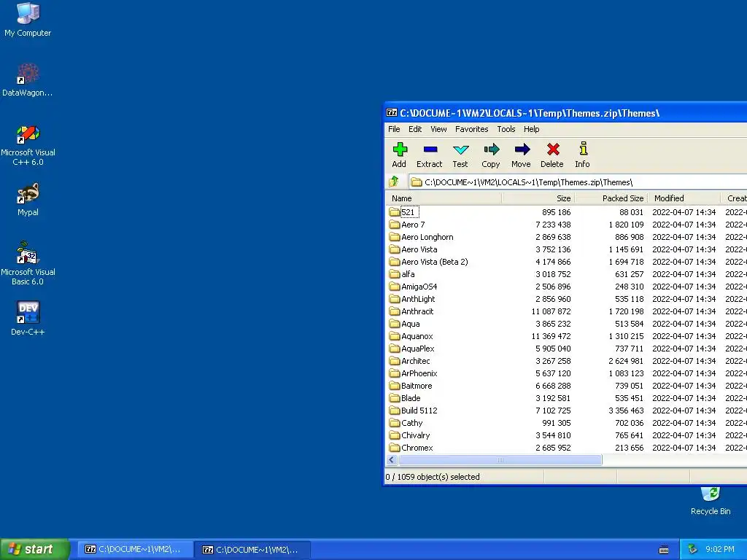Sort by Packed Size column header
Viewport: 747px width, 560px height.
[x=612, y=198]
